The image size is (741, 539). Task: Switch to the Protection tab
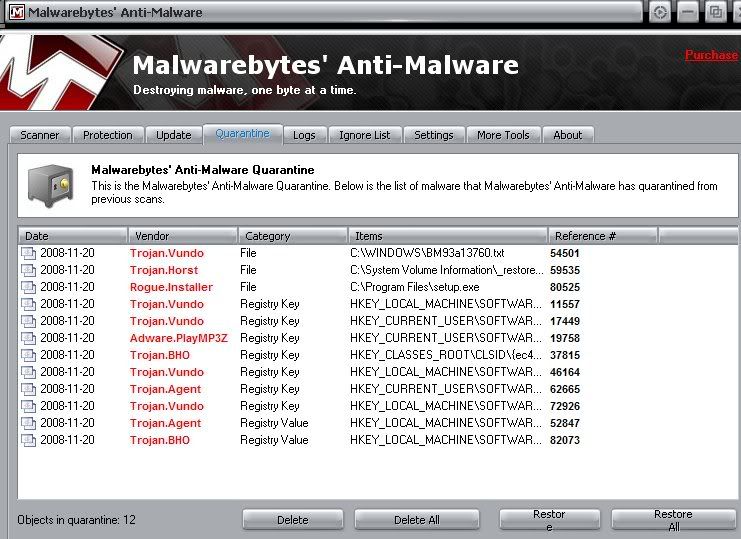[x=108, y=135]
